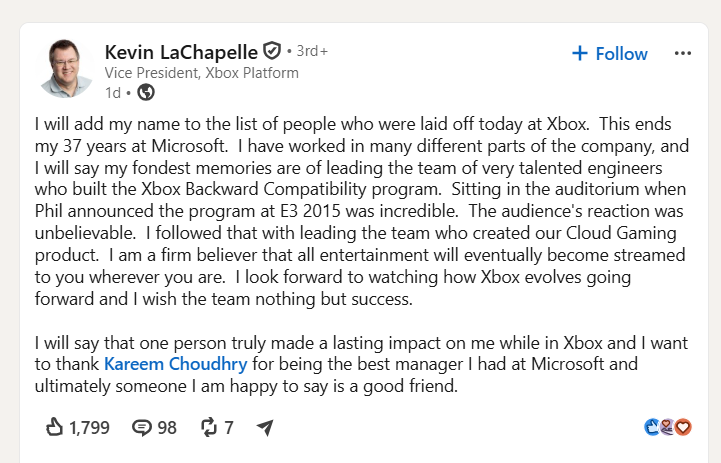Click the Like thumbs-up icon
721x463 pixels.
point(54,427)
